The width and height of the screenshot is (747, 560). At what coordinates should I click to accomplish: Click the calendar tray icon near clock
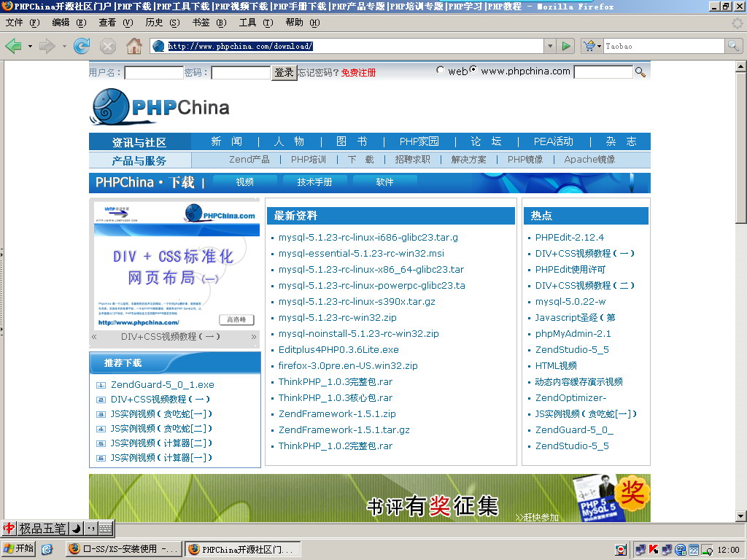[694, 550]
